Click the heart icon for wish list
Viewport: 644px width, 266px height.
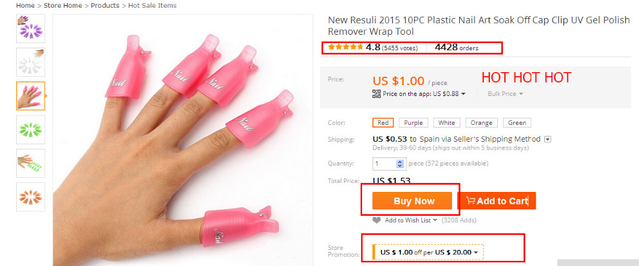tap(377, 220)
